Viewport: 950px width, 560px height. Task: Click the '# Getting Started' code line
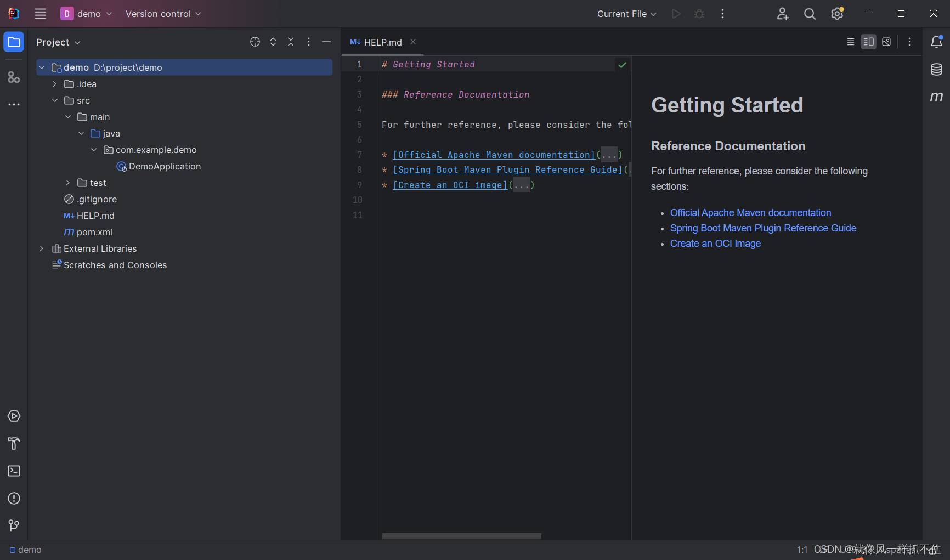pos(428,64)
